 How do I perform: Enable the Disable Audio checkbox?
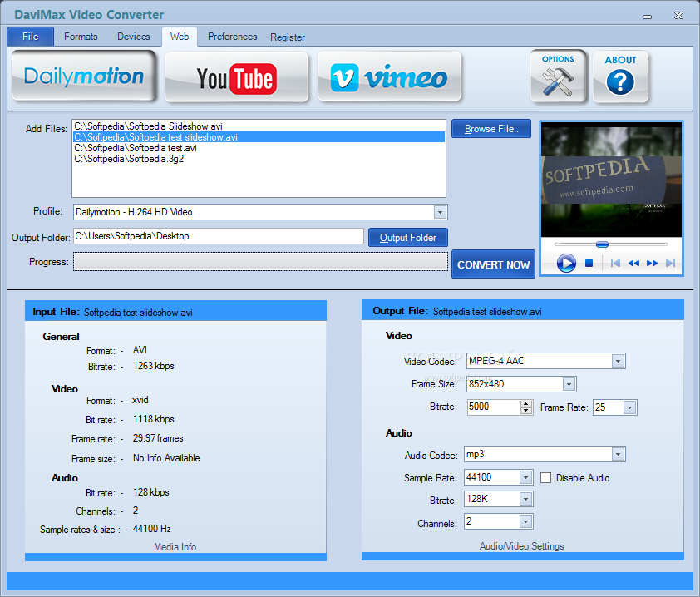(x=545, y=478)
